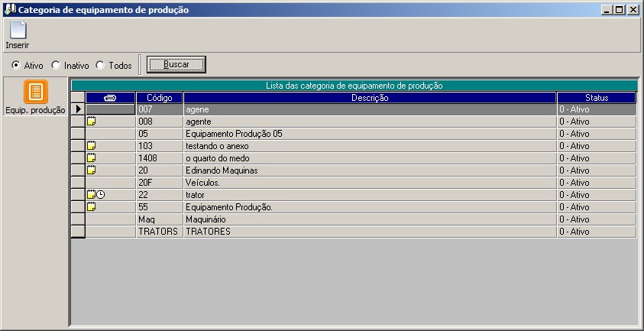Screen dimensions: 644x331
Task: Click the application icon in title bar
Action: point(10,9)
